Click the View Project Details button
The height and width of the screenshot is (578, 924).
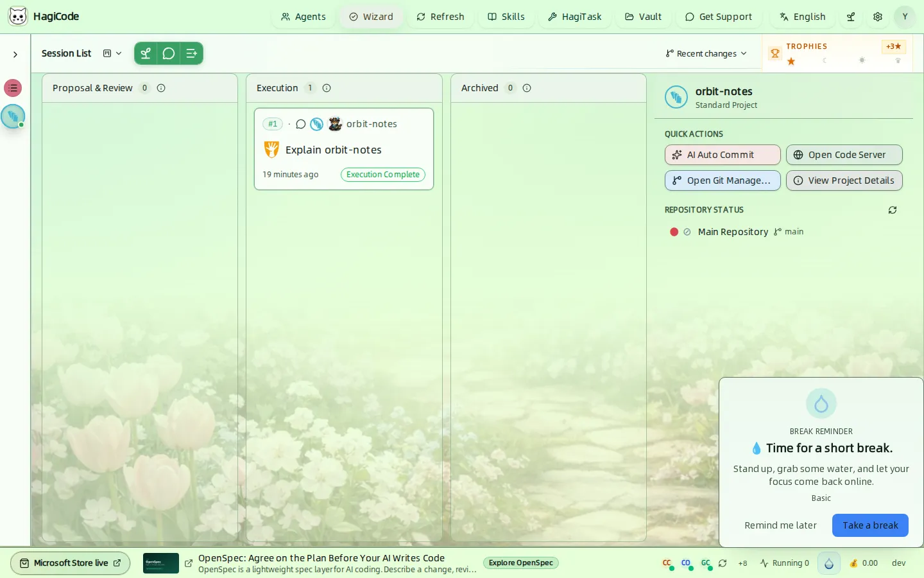[844, 180]
